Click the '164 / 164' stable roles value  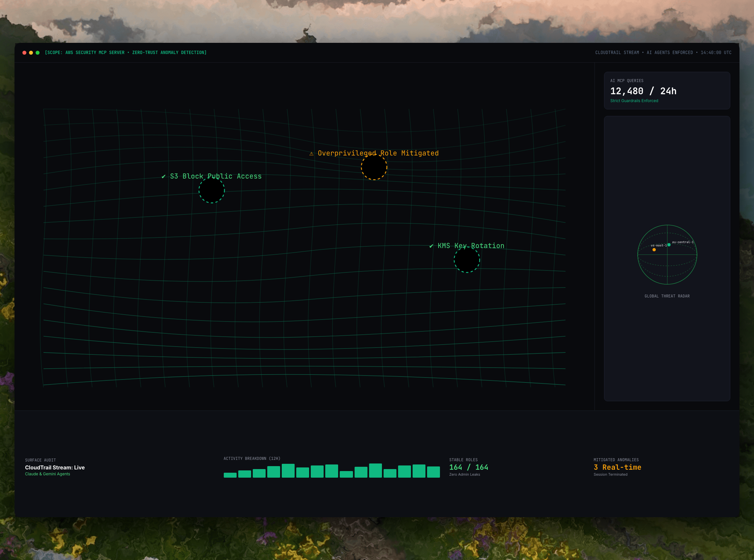[469, 467]
